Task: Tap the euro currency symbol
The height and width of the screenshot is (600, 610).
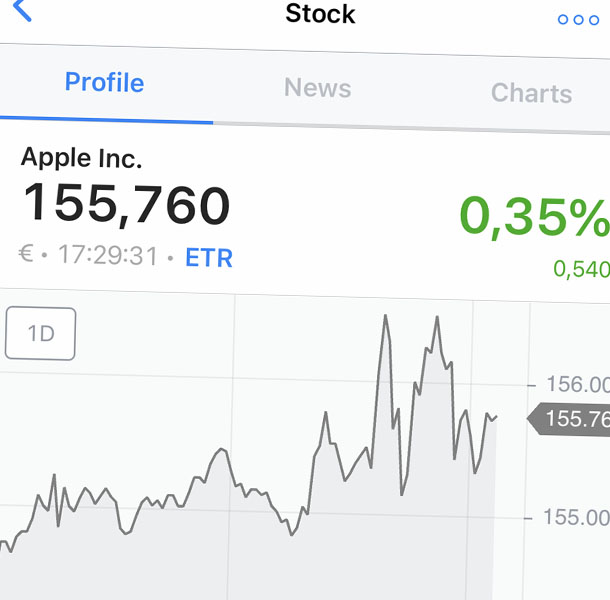Action: click(x=27, y=254)
